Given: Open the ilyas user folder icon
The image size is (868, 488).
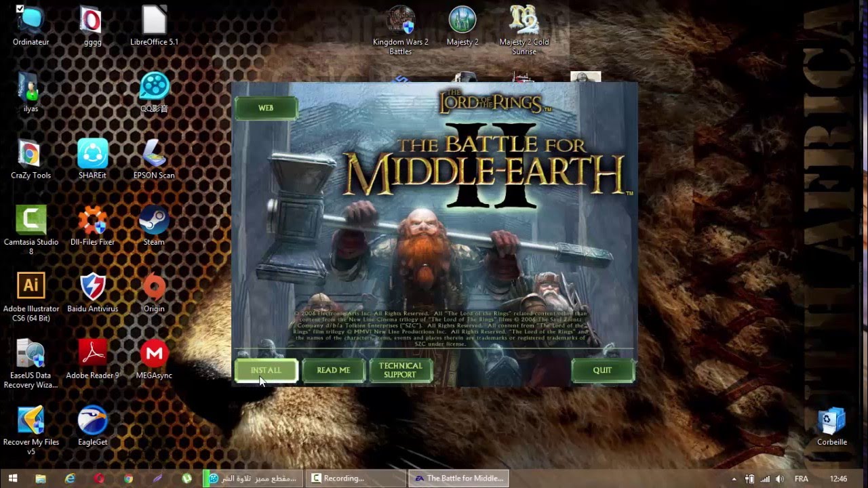Looking at the screenshot, I should pyautogui.click(x=31, y=92).
